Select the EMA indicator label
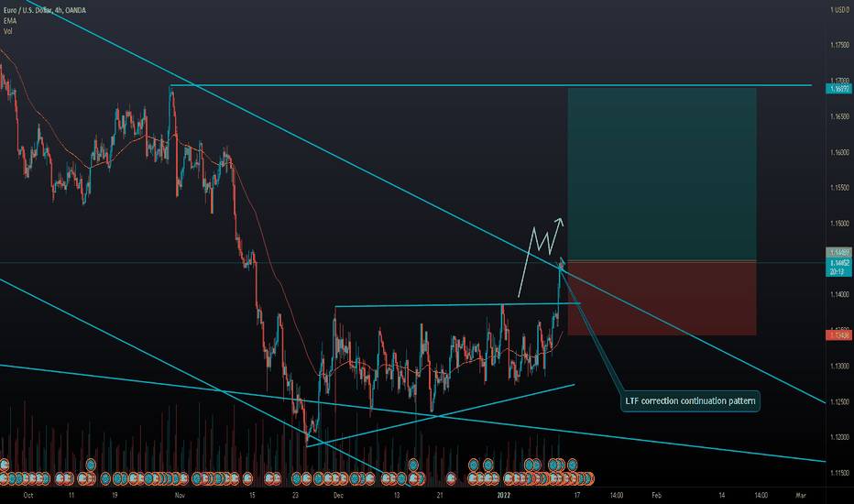Viewport: 854px width, 504px height. pyautogui.click(x=10, y=21)
